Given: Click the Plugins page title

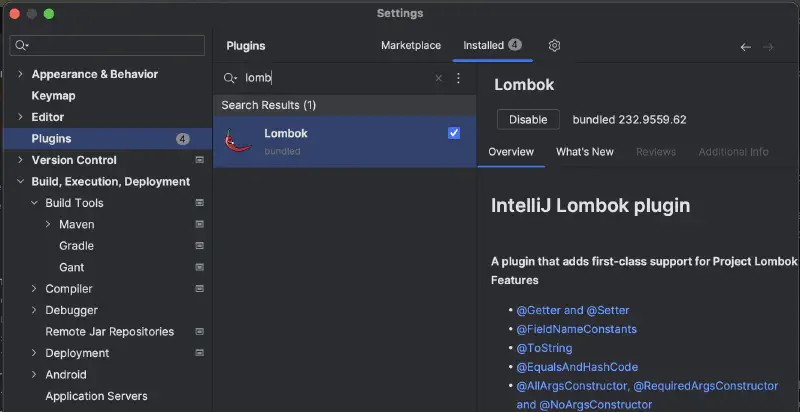Looking at the screenshot, I should 246,46.
